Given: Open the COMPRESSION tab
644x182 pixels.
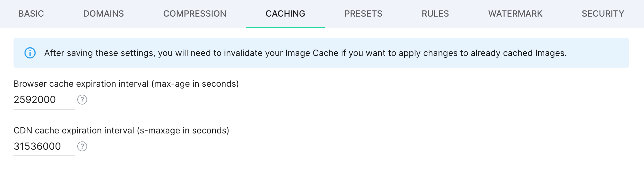Looking at the screenshot, I should pos(195,14).
